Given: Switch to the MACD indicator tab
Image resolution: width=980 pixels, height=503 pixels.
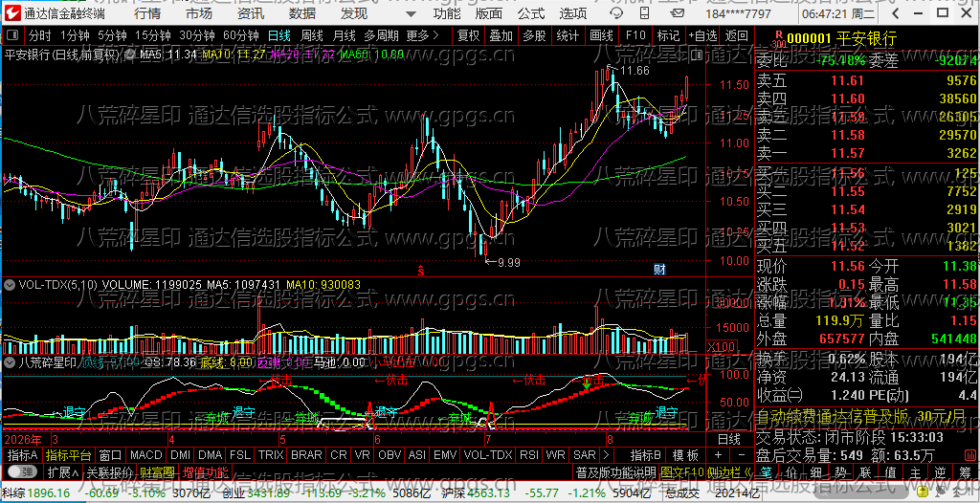Looking at the screenshot, I should tap(145, 454).
